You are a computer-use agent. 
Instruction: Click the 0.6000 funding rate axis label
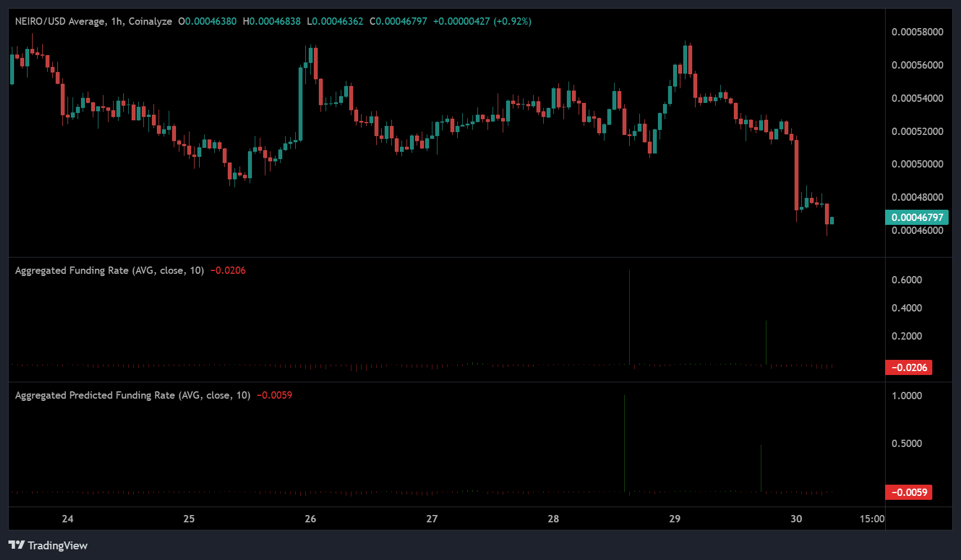click(906, 280)
